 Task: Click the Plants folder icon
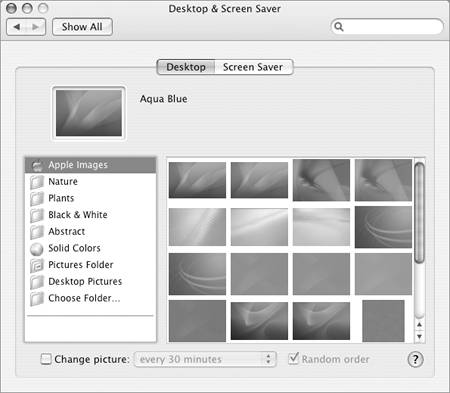(37, 199)
